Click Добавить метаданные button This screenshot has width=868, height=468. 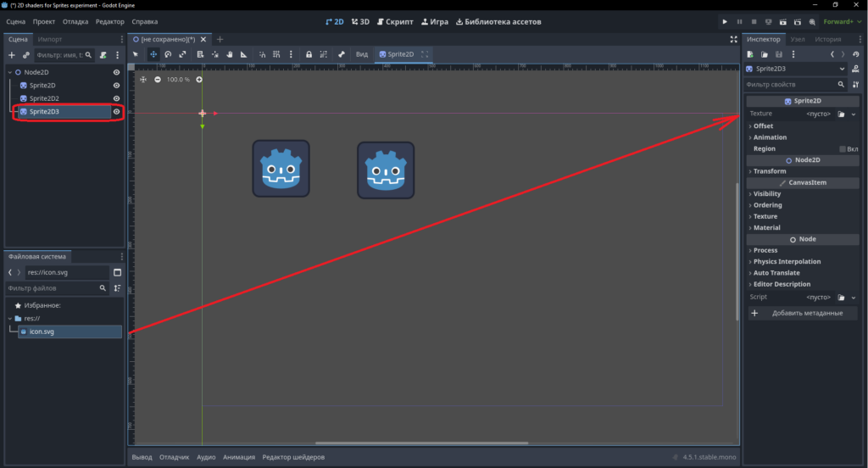(802, 313)
